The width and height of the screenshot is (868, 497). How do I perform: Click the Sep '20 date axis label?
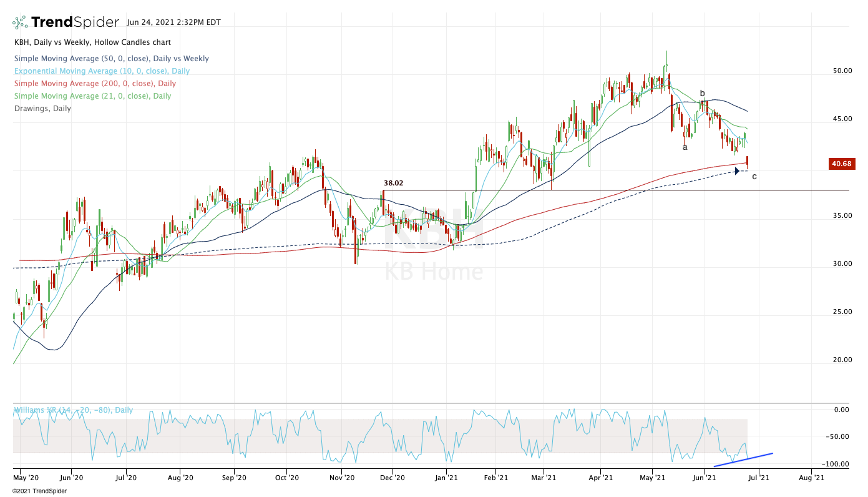coord(234,477)
